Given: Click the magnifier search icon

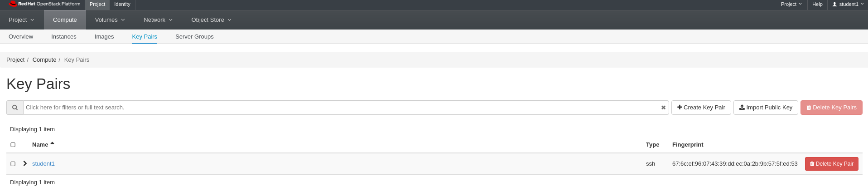Looking at the screenshot, I should tap(15, 108).
